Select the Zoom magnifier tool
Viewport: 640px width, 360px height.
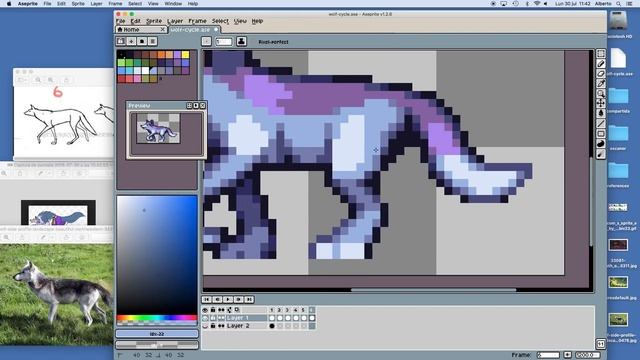600,93
